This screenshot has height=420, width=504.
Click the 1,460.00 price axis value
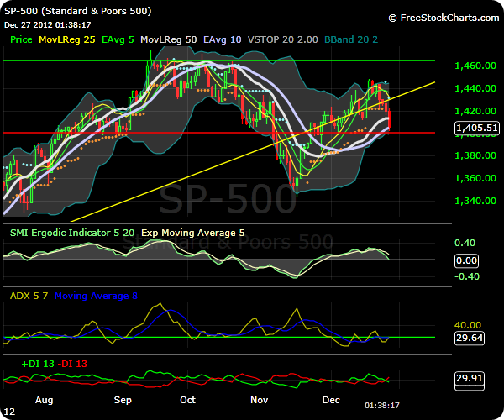pyautogui.click(x=475, y=66)
